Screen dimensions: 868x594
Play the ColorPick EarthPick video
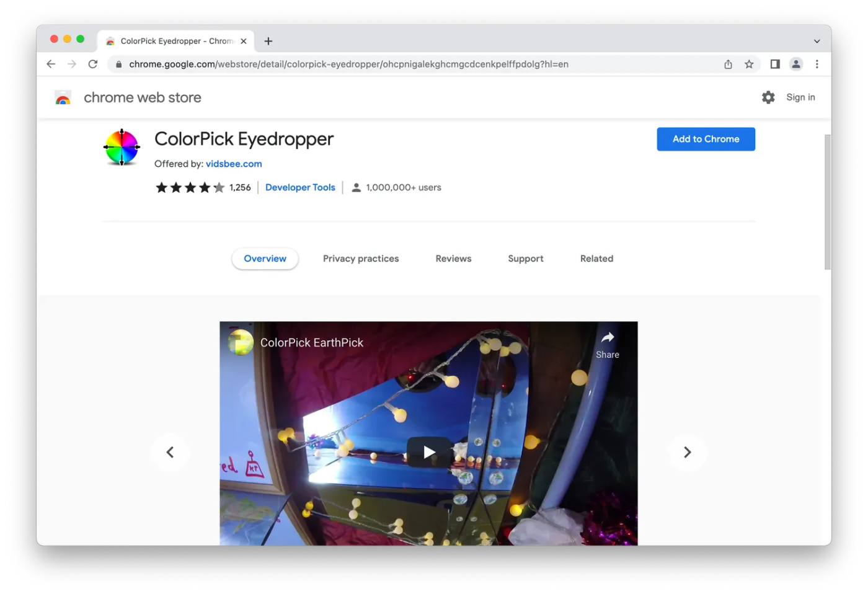pos(428,452)
